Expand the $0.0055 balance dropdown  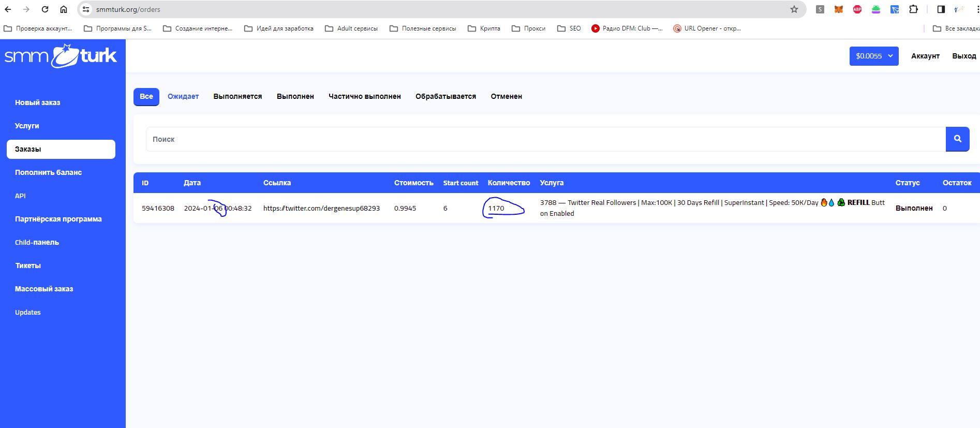(874, 56)
